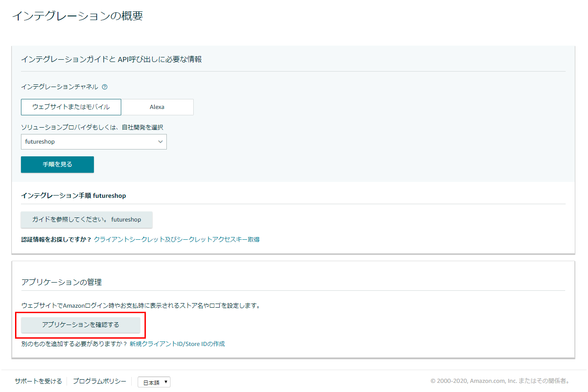Click the インテグレーション手順 futureshop section heading
The image size is (588, 392).
(73, 195)
